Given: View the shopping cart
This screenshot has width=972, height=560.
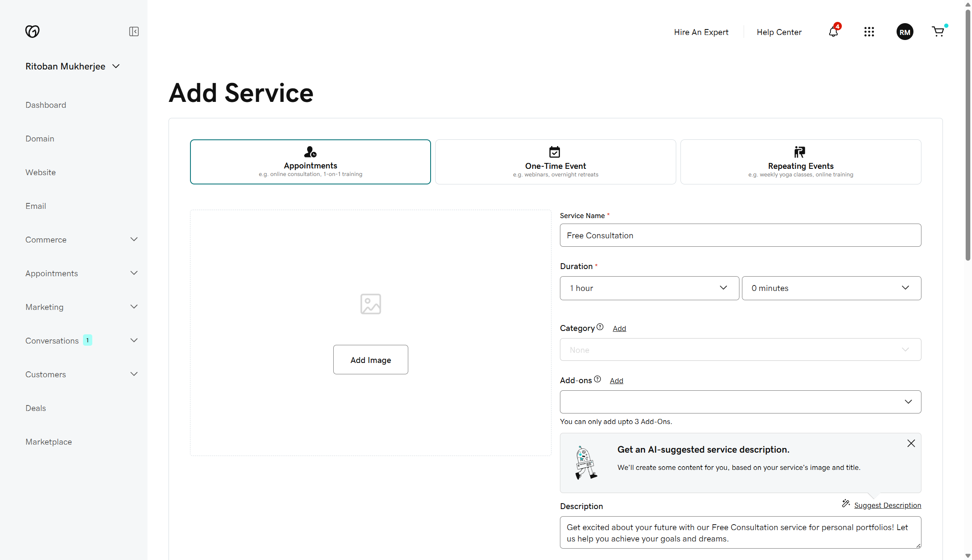Looking at the screenshot, I should 938,32.
